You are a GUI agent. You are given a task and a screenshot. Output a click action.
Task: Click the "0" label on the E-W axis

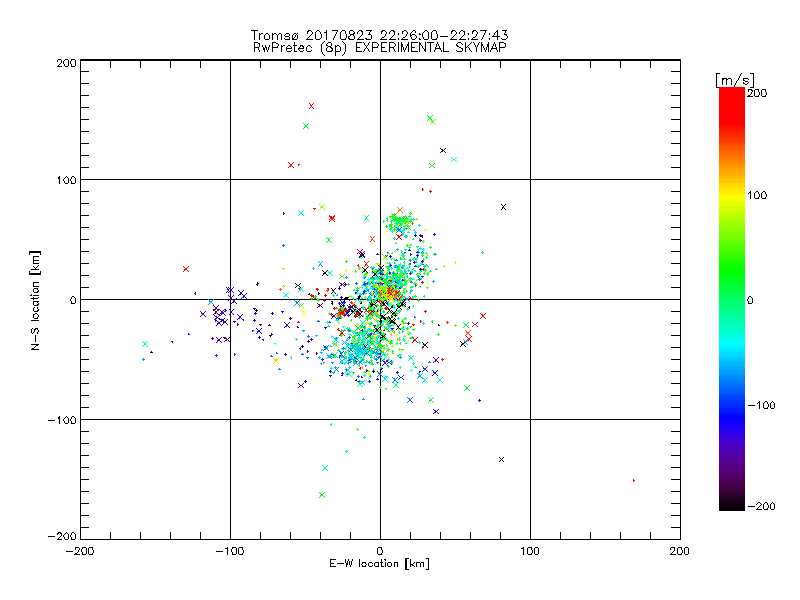point(380,551)
